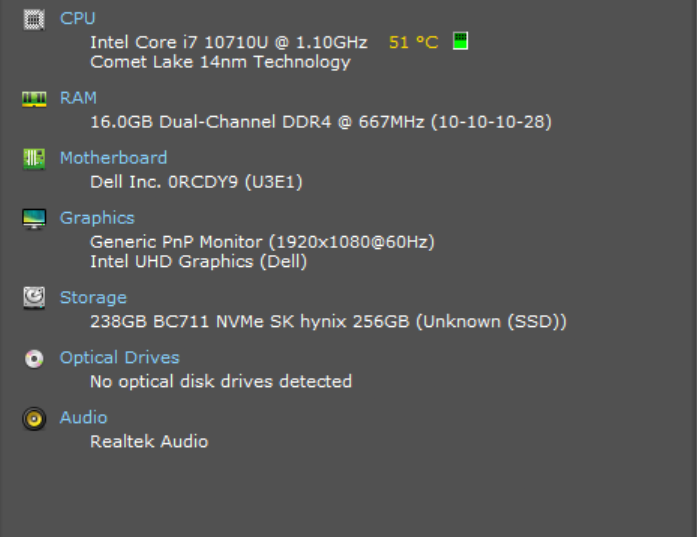Select the SK hynix 256GB storage entry

tap(328, 322)
